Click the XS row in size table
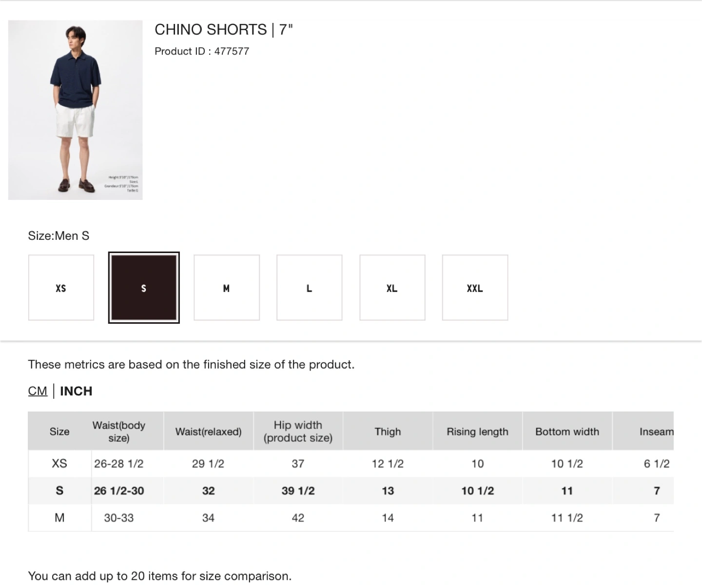This screenshot has width=702, height=588. pyautogui.click(x=351, y=464)
